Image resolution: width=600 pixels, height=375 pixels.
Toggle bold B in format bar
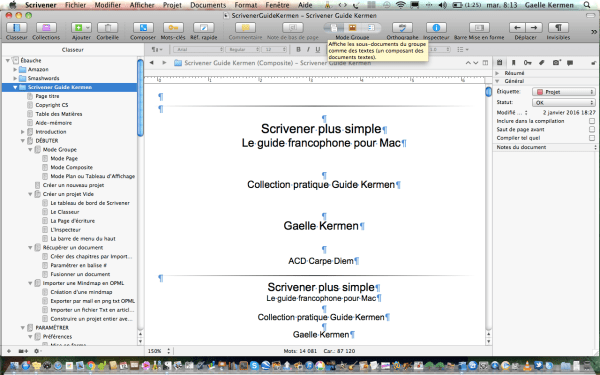(298, 49)
